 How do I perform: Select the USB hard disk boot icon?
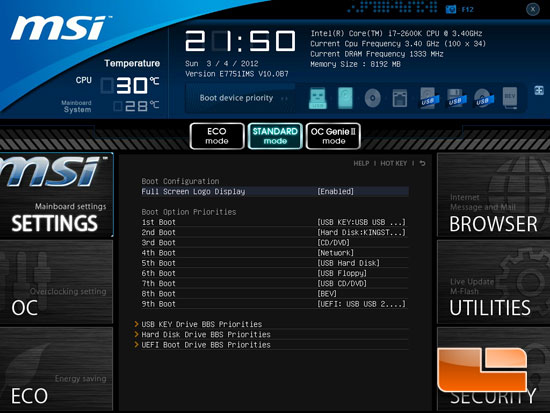429,98
